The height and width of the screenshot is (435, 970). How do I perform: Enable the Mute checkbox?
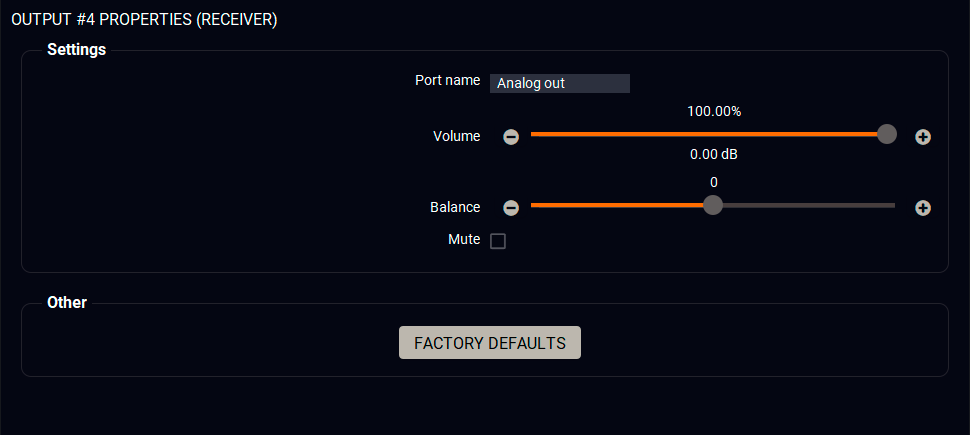tap(498, 241)
